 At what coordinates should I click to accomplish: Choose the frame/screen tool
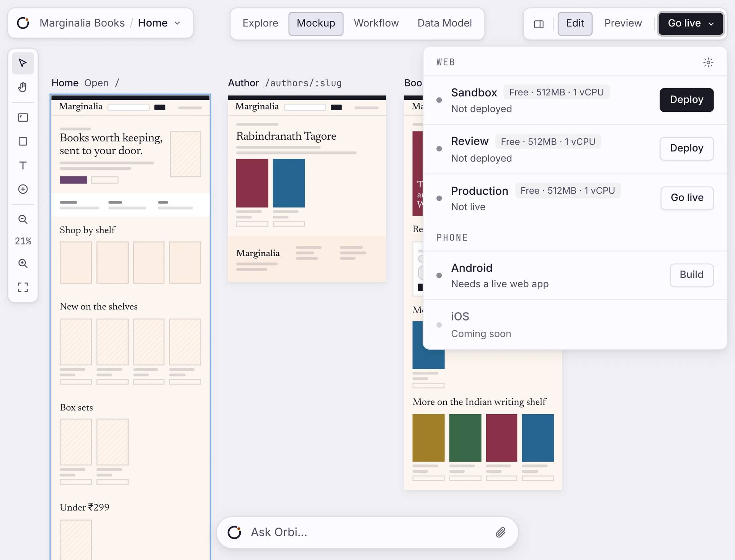click(x=23, y=117)
